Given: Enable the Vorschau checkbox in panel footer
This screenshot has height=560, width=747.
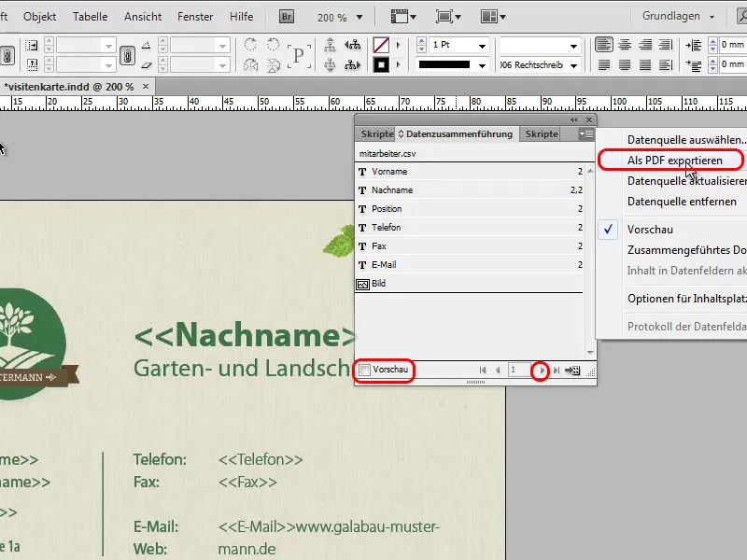Looking at the screenshot, I should (x=367, y=370).
